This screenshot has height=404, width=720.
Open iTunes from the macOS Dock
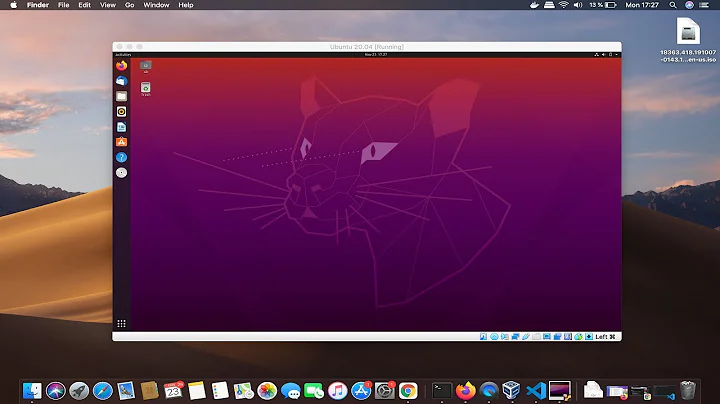click(x=338, y=391)
